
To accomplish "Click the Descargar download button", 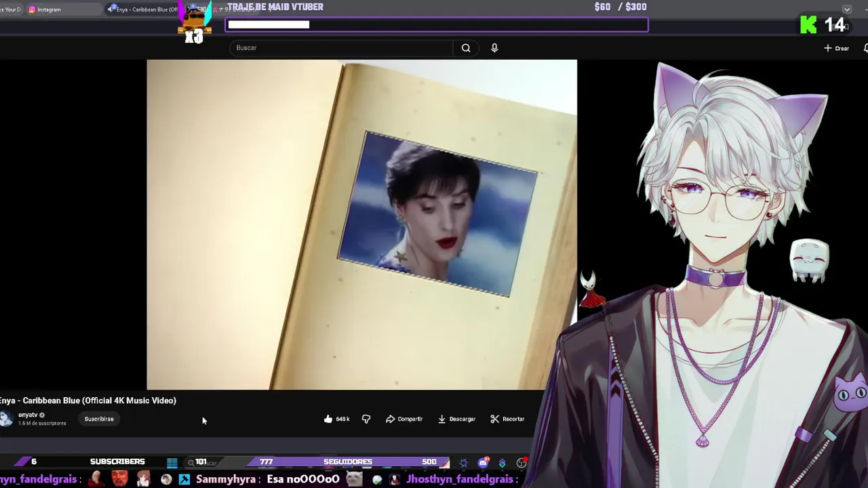I will pyautogui.click(x=456, y=419).
